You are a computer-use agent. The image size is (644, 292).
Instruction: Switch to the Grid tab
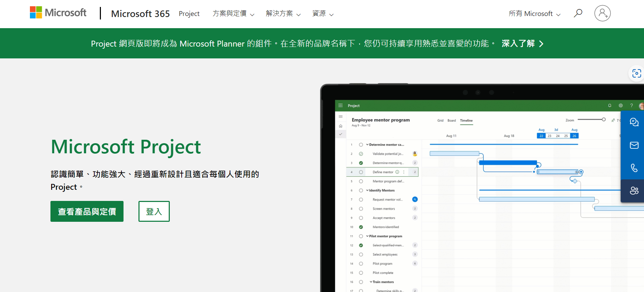coord(440,121)
